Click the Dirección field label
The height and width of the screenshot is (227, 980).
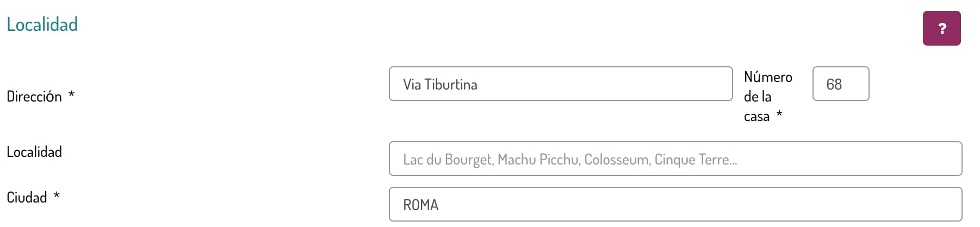34,97
